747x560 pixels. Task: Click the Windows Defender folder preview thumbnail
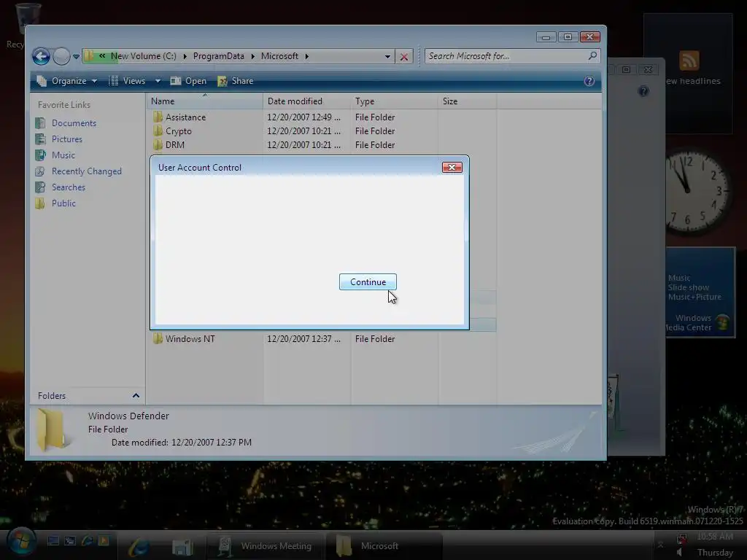[x=52, y=429]
